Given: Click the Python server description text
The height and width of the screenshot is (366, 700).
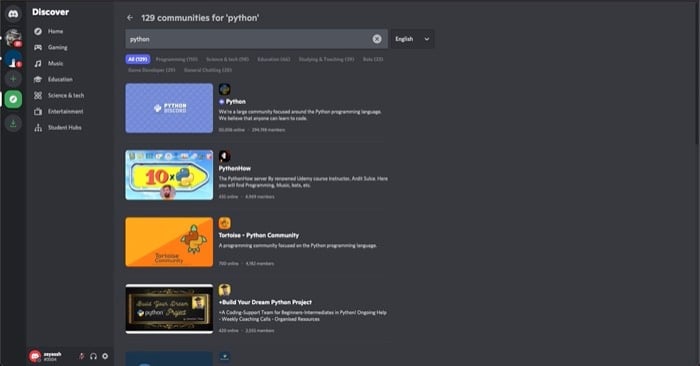Looking at the screenshot, I should point(300,115).
